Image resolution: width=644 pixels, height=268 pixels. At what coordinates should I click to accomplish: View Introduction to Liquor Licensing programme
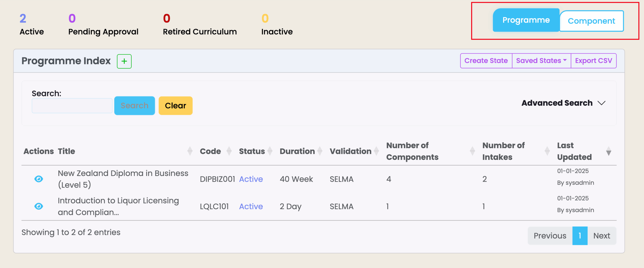click(38, 206)
